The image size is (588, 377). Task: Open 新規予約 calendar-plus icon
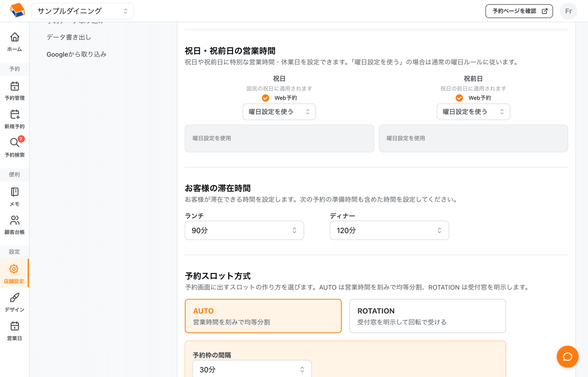click(x=15, y=114)
